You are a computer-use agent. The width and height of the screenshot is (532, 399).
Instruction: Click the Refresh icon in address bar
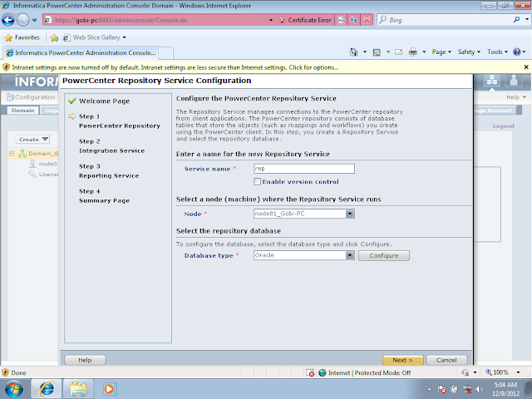pos(354,20)
